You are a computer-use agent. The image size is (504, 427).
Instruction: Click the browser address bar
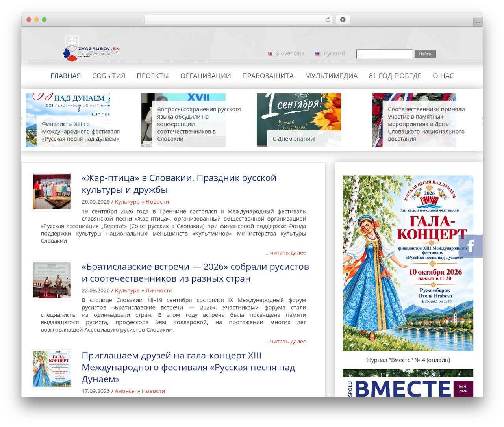tap(239, 20)
